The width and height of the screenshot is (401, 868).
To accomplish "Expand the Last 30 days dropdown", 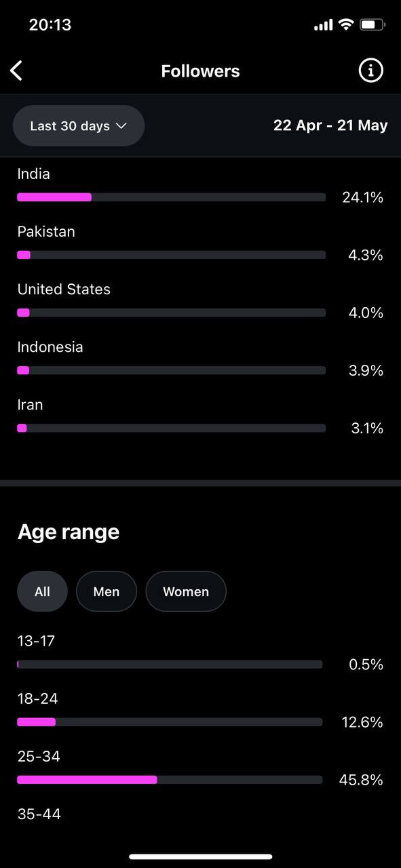I will click(x=79, y=126).
